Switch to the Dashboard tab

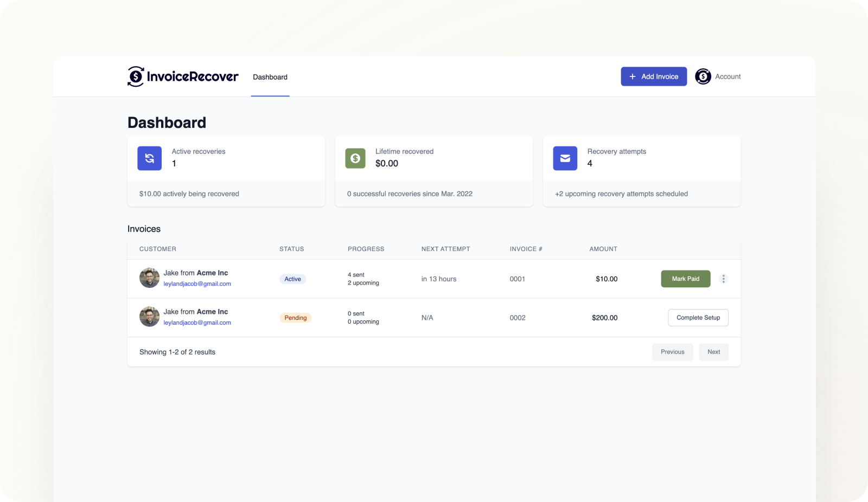[x=270, y=77]
